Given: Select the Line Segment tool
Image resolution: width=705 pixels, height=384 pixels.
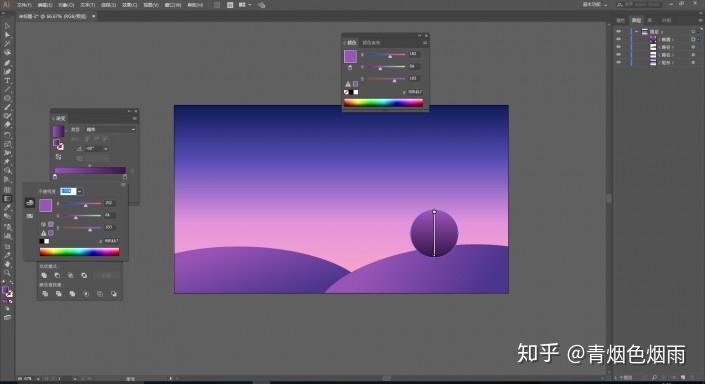Looking at the screenshot, I should coord(7,89).
